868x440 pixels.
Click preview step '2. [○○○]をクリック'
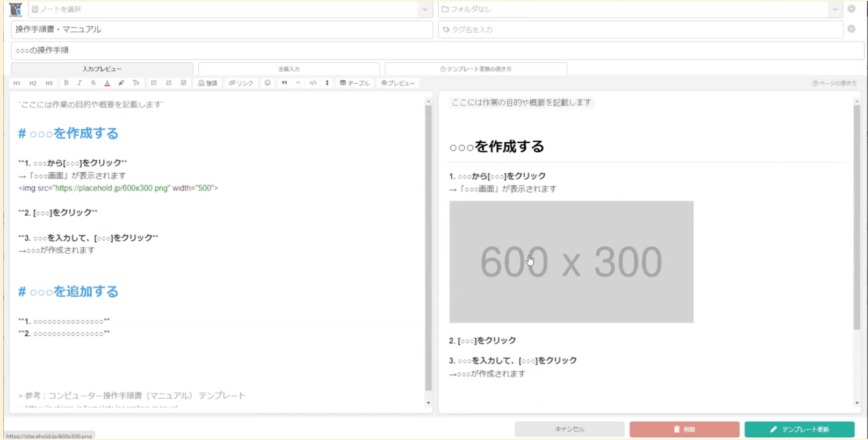tap(482, 341)
